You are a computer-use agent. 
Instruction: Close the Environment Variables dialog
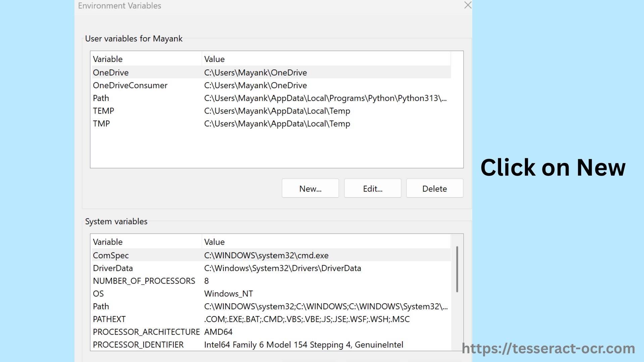tap(468, 5)
